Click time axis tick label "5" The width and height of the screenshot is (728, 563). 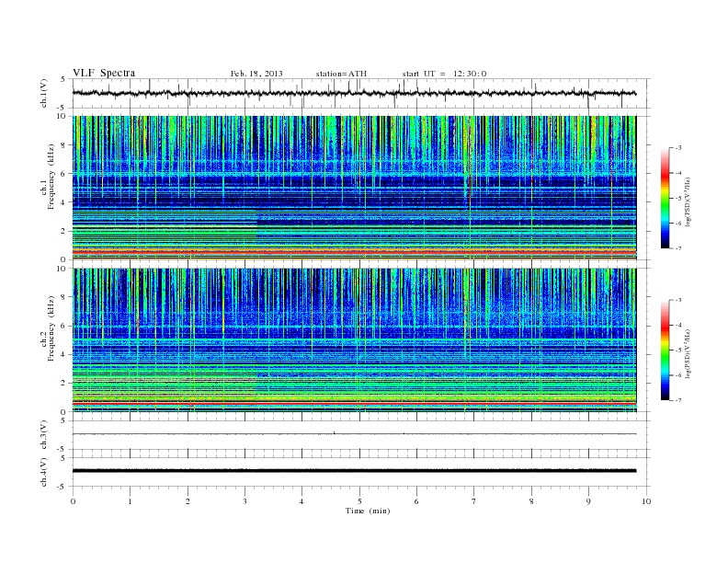pos(359,501)
